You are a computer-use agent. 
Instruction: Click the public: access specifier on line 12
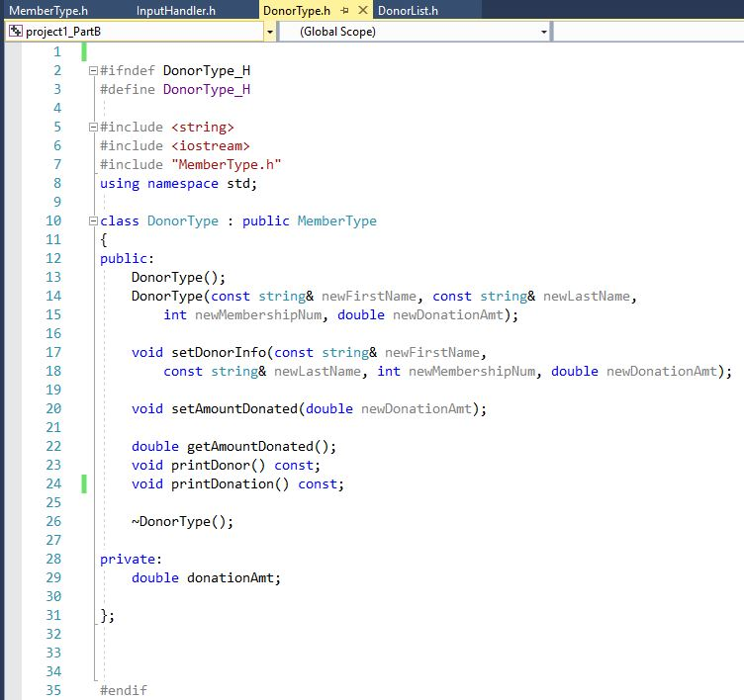[x=127, y=258]
